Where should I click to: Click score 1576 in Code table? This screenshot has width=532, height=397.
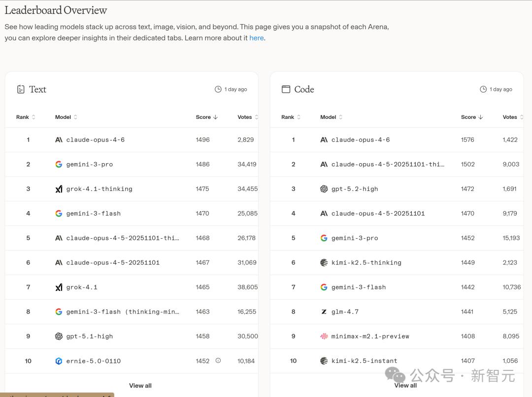[x=467, y=140]
